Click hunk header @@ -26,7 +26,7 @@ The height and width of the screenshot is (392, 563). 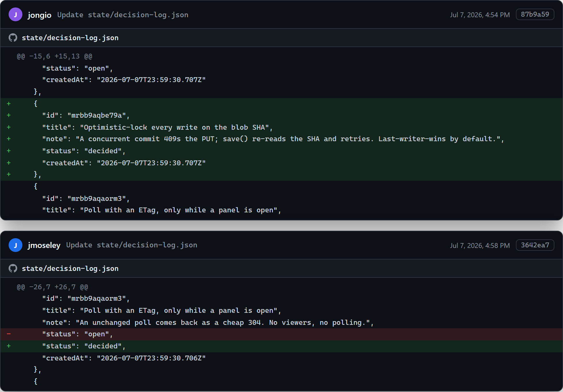click(x=52, y=287)
